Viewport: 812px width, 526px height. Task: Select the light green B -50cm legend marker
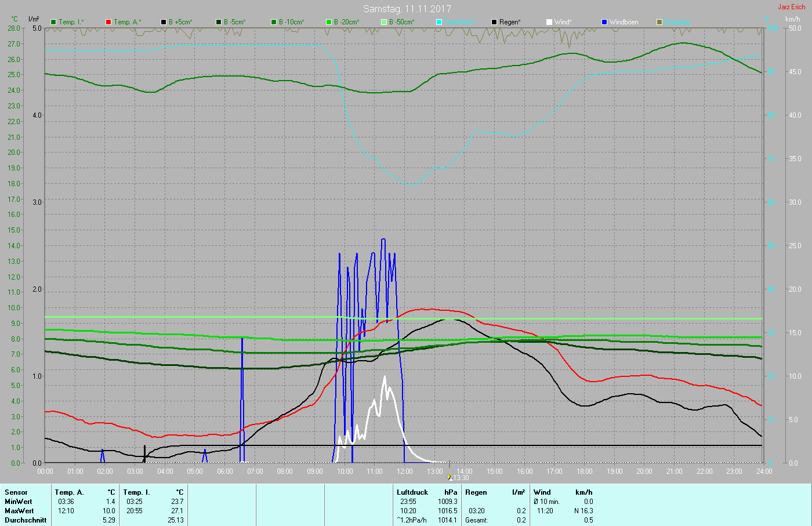coord(384,22)
